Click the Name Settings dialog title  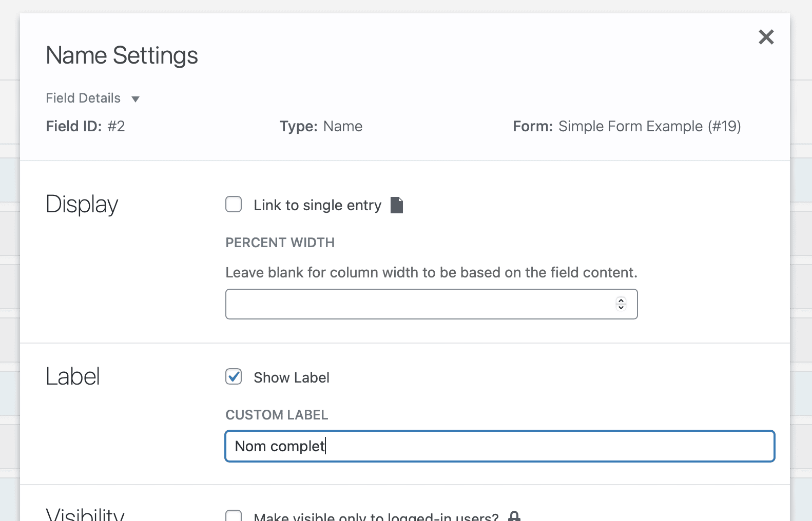pos(122,55)
